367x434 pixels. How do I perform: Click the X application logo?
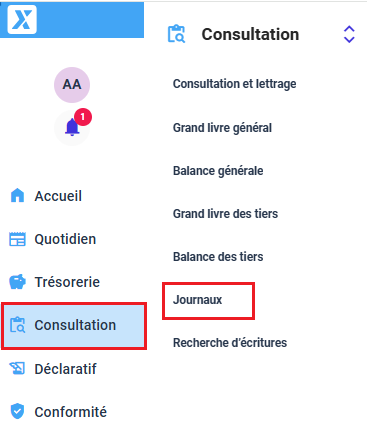tap(22, 19)
